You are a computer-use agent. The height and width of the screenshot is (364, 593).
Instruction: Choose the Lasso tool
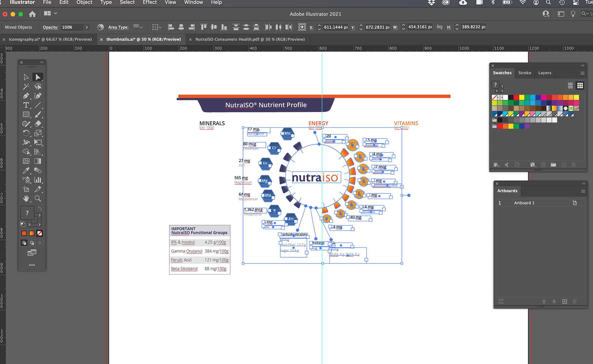[x=38, y=87]
